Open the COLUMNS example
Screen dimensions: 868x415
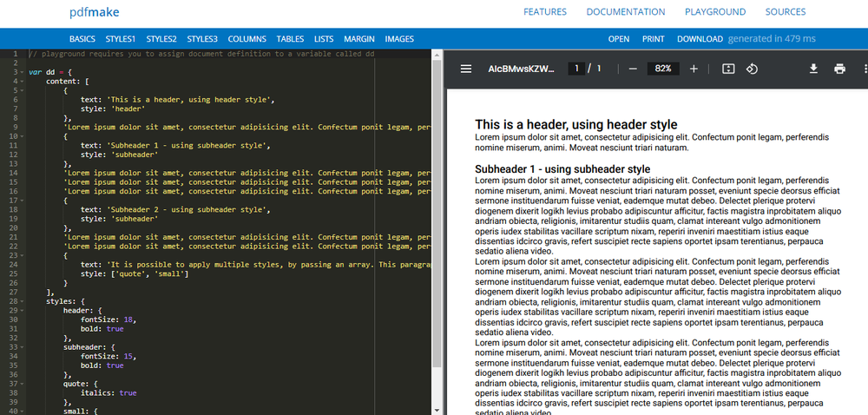247,39
